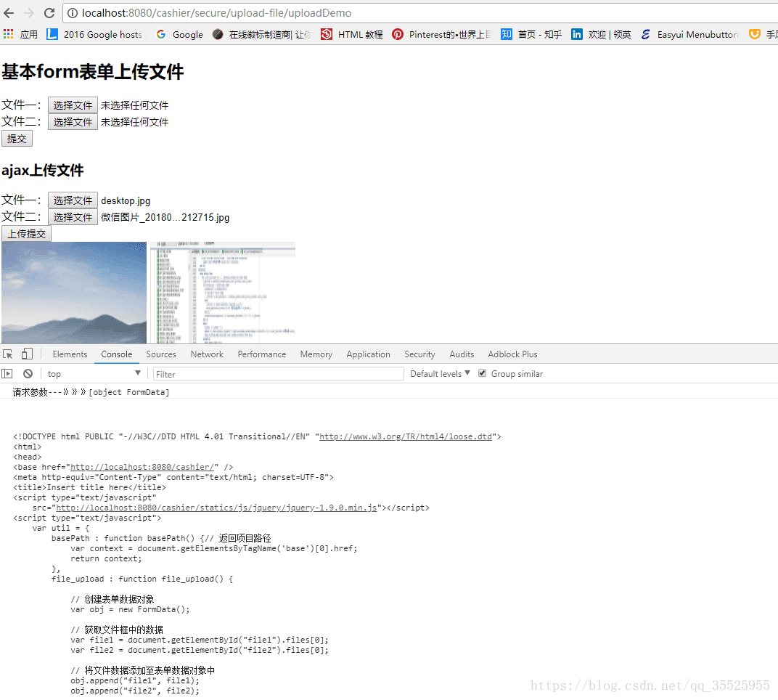The width and height of the screenshot is (778, 700).
Task: Click the desktop.jpg file name text
Action: coord(126,200)
